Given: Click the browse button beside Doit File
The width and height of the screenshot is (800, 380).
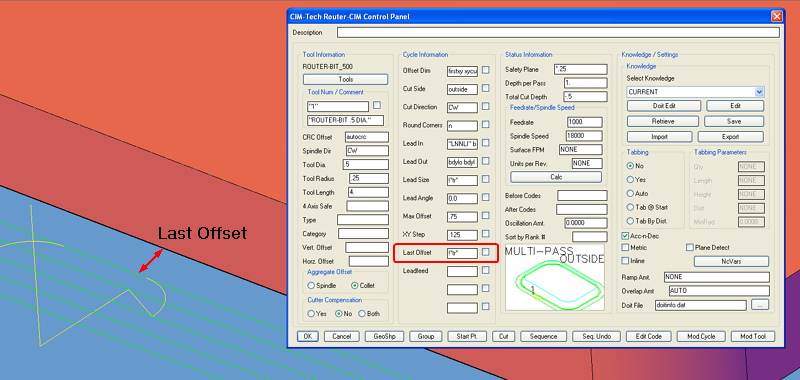Looking at the screenshot, I should 760,305.
